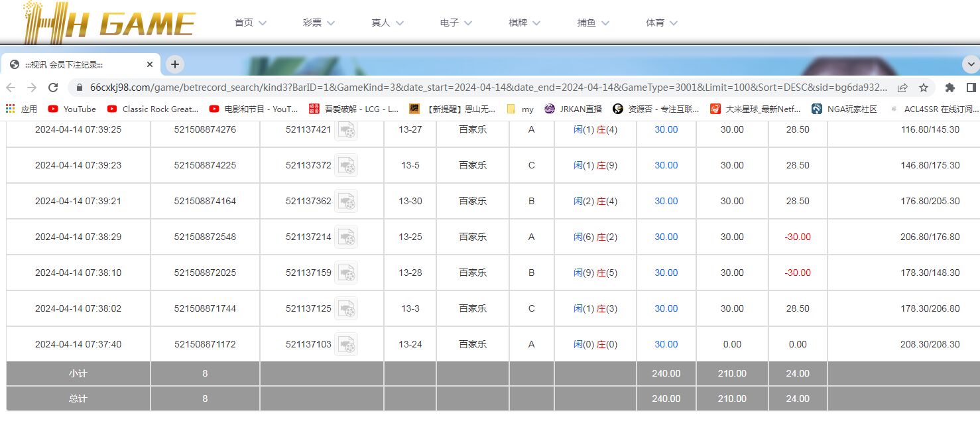Bookmark this page with the star icon
980x431 pixels.
(x=923, y=88)
